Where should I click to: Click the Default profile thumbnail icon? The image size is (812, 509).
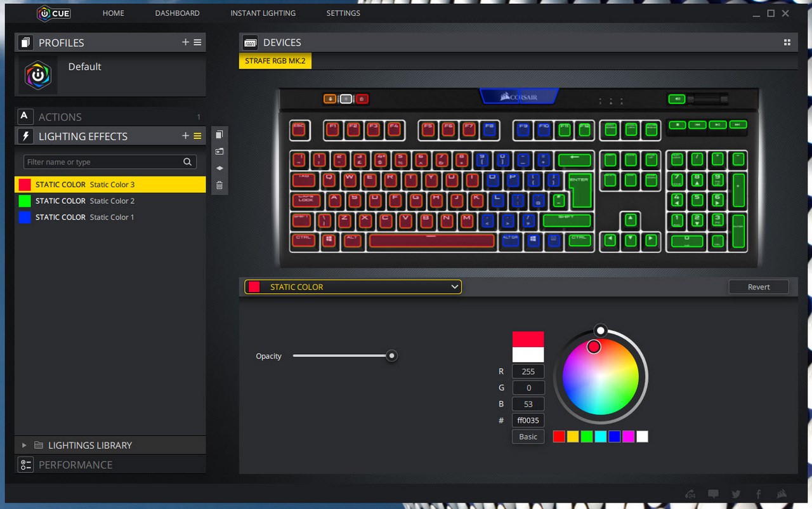tap(38, 76)
